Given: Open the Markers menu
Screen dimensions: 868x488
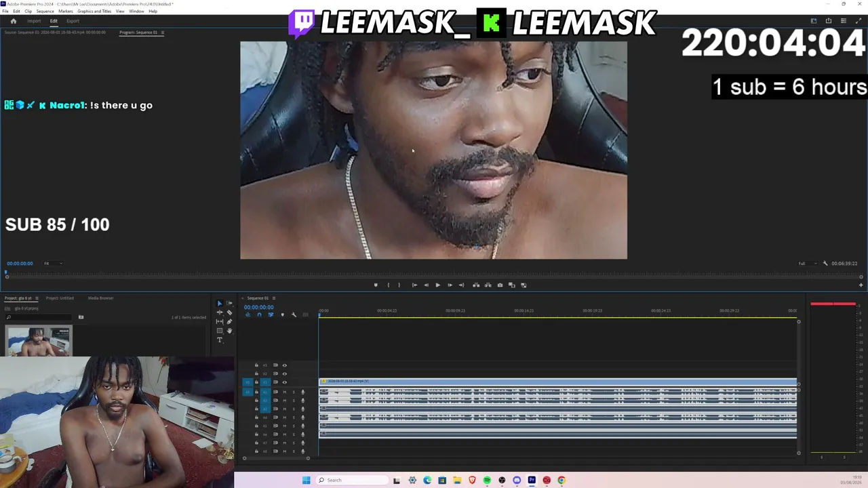Looking at the screenshot, I should pyautogui.click(x=66, y=12).
